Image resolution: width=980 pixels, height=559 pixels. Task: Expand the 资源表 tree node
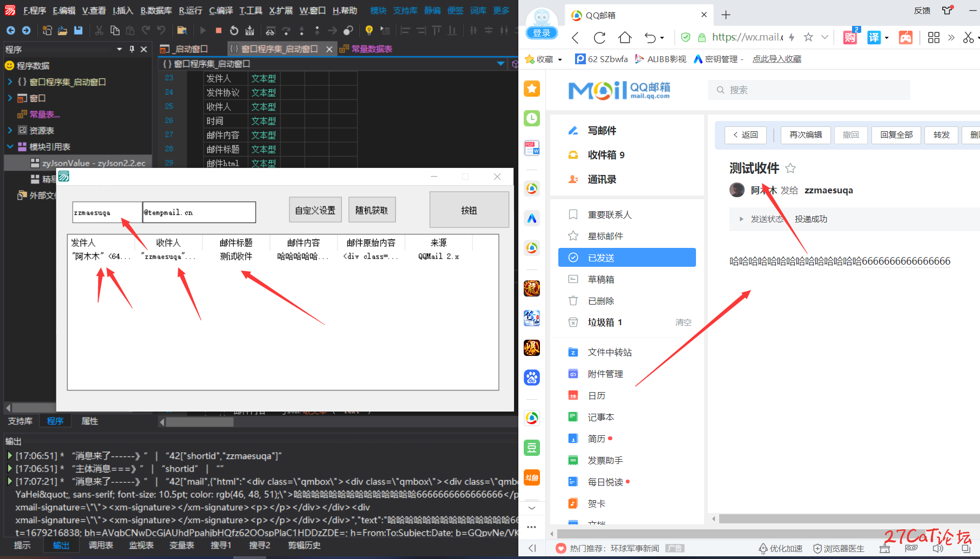10,130
